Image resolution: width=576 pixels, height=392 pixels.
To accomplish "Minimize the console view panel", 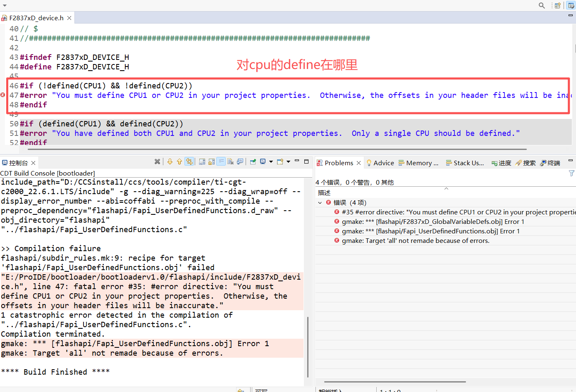I will pyautogui.click(x=297, y=161).
